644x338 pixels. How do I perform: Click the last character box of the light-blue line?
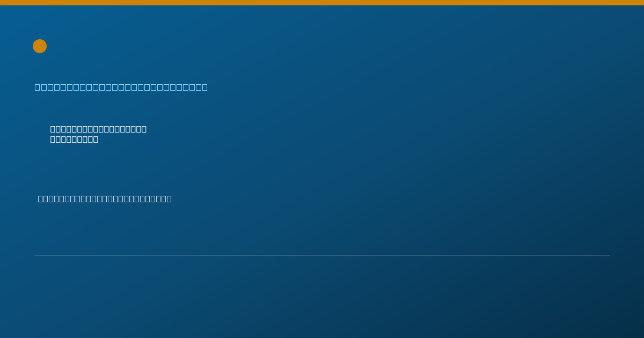tap(204, 87)
